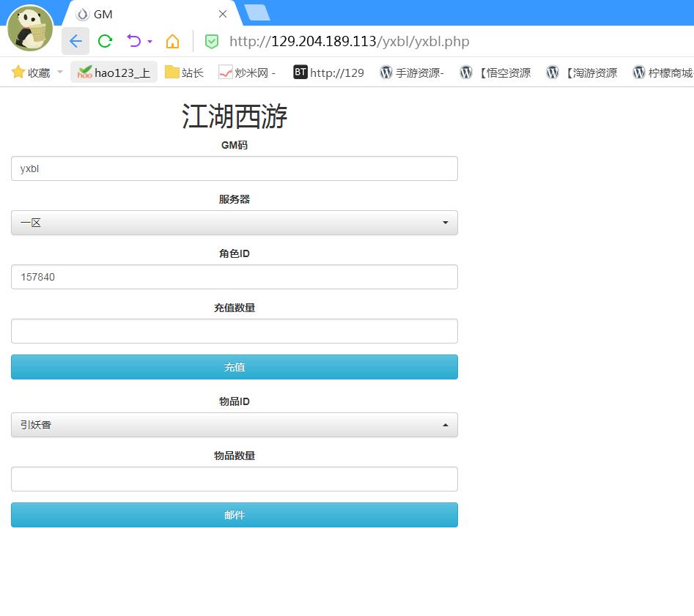Close the GM tab
Screen dimensions: 694x616
coord(223,14)
